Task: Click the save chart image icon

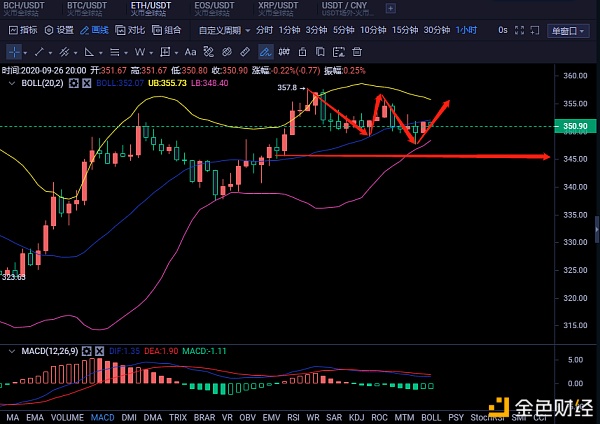Action: click(339, 52)
